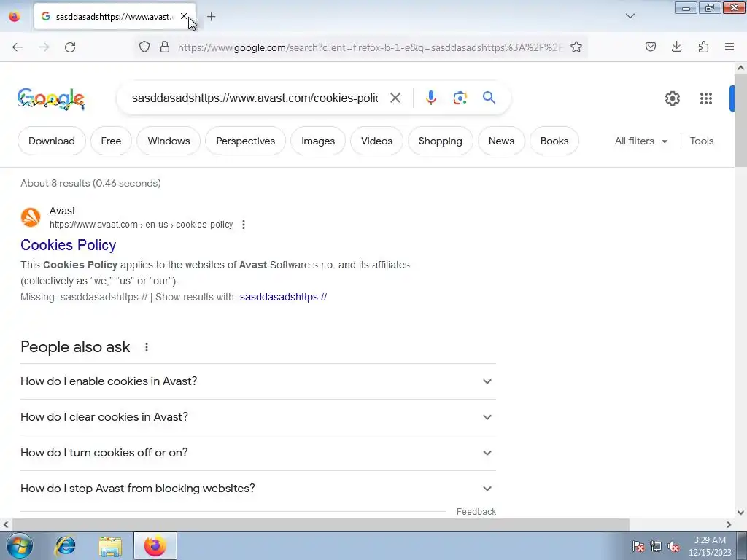Expand 'How do I stop Avast from blocking websites?'
Viewport: 747px width, 560px height.
pos(258,489)
